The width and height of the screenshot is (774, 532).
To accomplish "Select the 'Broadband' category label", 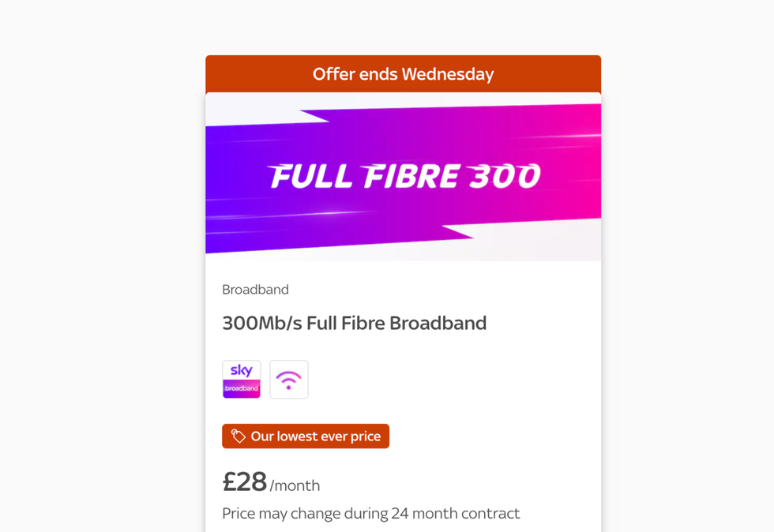I will click(x=255, y=290).
